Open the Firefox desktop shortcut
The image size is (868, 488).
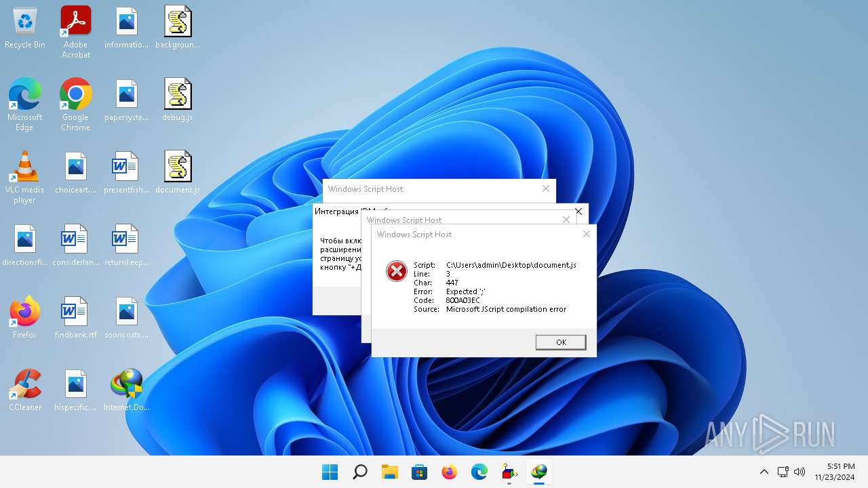(25, 318)
